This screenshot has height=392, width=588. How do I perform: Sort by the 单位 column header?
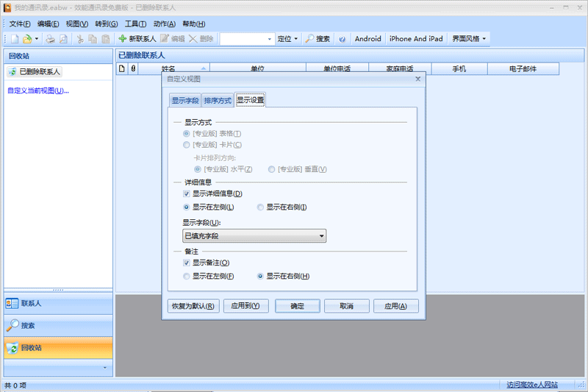[x=258, y=68]
